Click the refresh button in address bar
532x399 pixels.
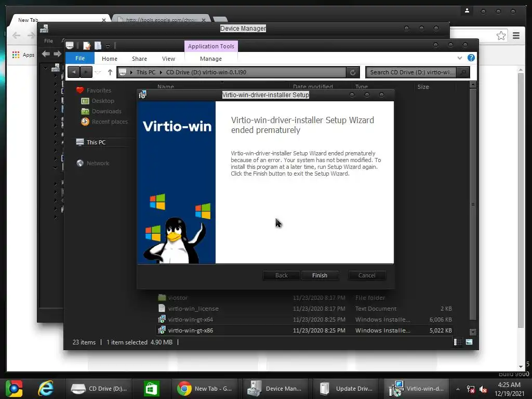pos(353,72)
